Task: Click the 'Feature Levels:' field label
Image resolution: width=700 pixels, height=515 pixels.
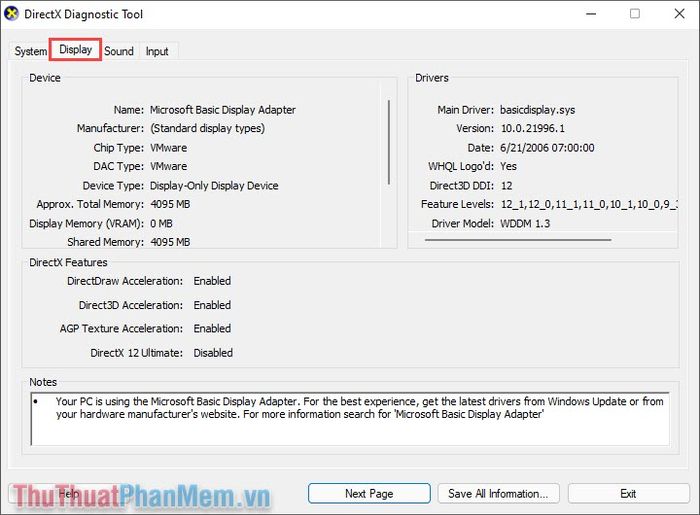Action: click(x=457, y=204)
